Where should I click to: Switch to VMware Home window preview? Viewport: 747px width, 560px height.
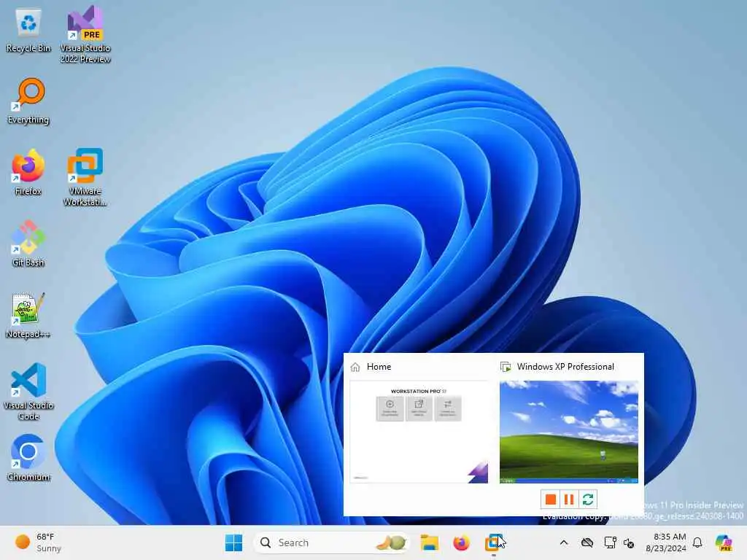(419, 432)
